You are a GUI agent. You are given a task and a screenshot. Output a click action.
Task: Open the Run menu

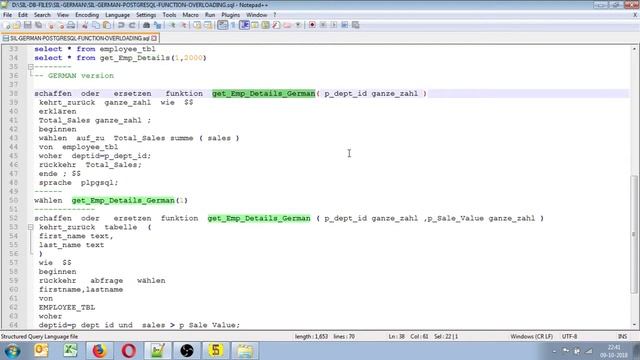click(x=210, y=15)
